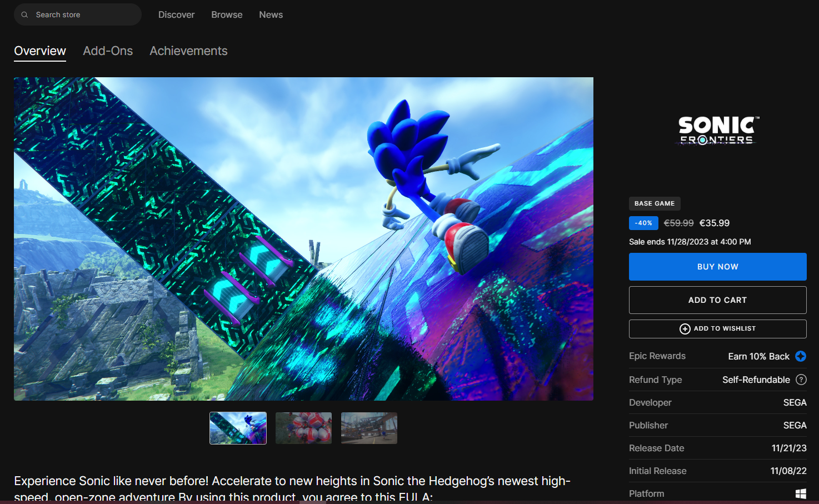Go to the Browse section
Screen dimensions: 819x504
[227, 15]
